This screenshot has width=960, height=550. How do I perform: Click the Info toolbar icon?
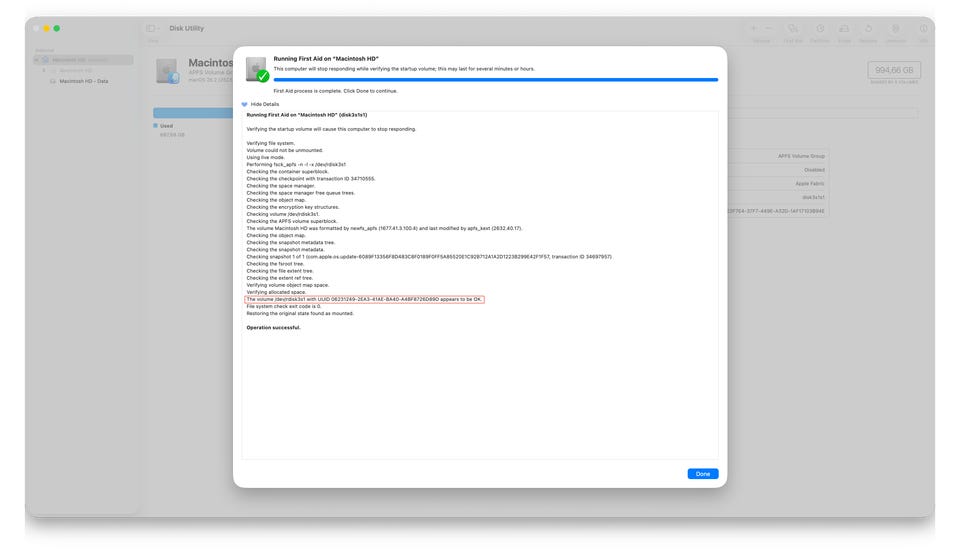click(x=923, y=28)
